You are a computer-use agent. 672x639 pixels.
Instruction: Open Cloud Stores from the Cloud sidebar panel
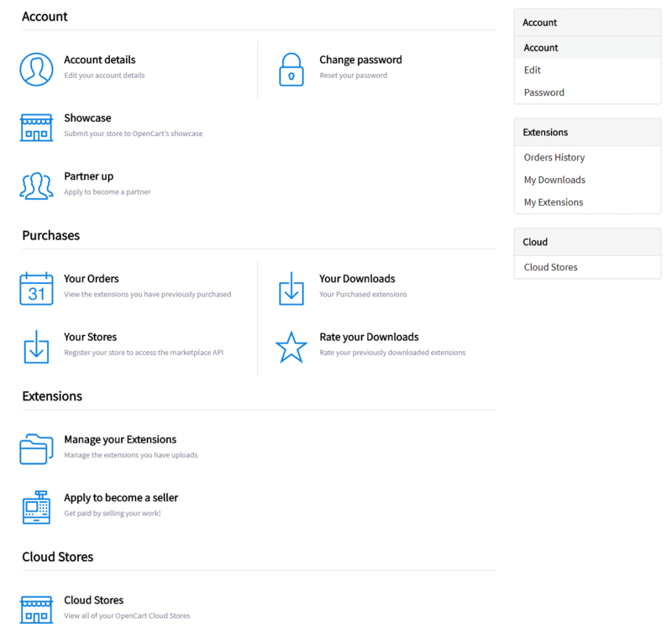(x=550, y=267)
